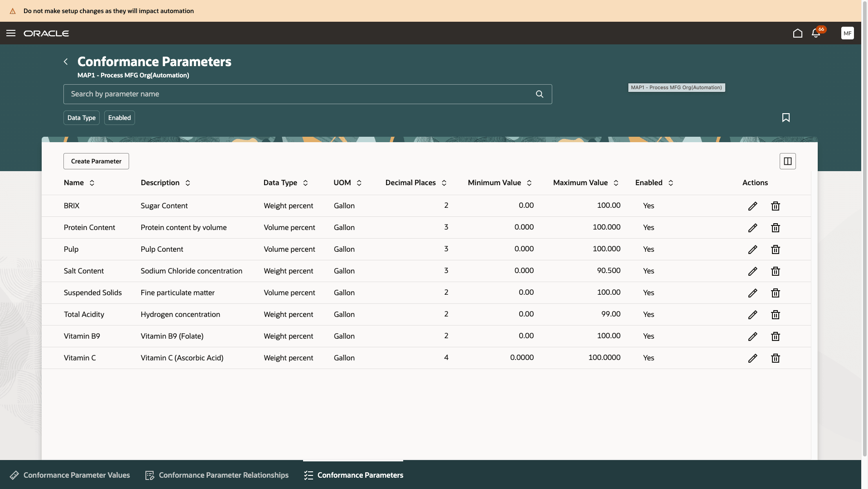The width and height of the screenshot is (868, 489).
Task: Click the 90.500 maximum value cell
Action: click(609, 271)
